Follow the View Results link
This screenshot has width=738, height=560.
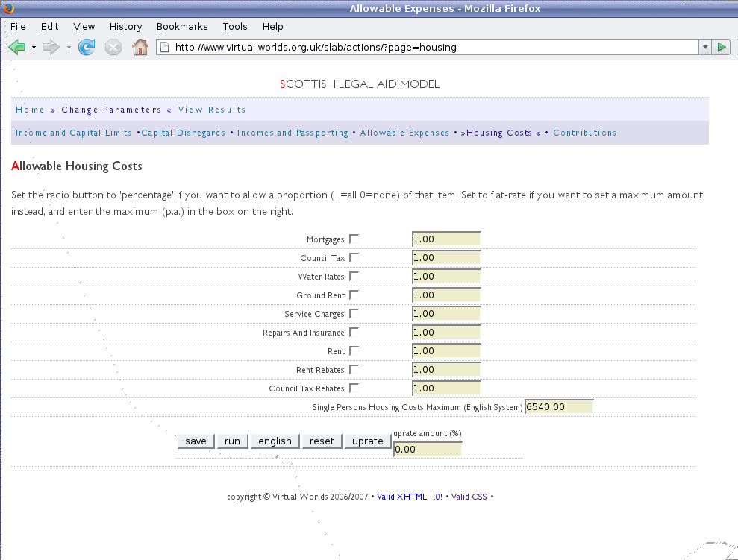[x=211, y=110]
